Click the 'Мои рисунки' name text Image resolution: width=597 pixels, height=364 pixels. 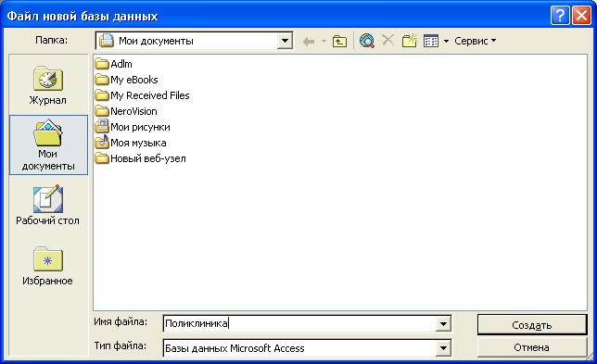pyautogui.click(x=140, y=127)
